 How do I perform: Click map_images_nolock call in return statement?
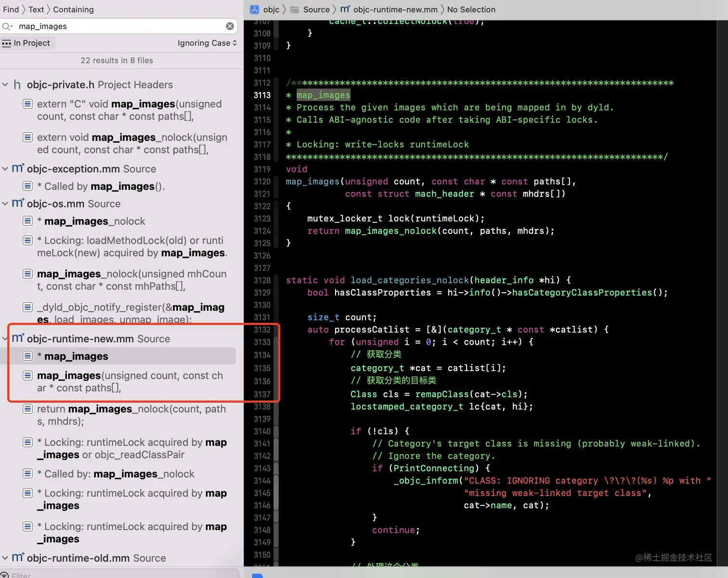[x=390, y=231]
